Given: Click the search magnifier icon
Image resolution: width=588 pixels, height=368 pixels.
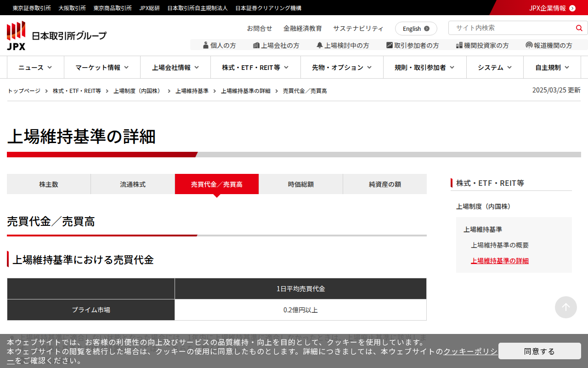Looking at the screenshot, I should tap(579, 28).
